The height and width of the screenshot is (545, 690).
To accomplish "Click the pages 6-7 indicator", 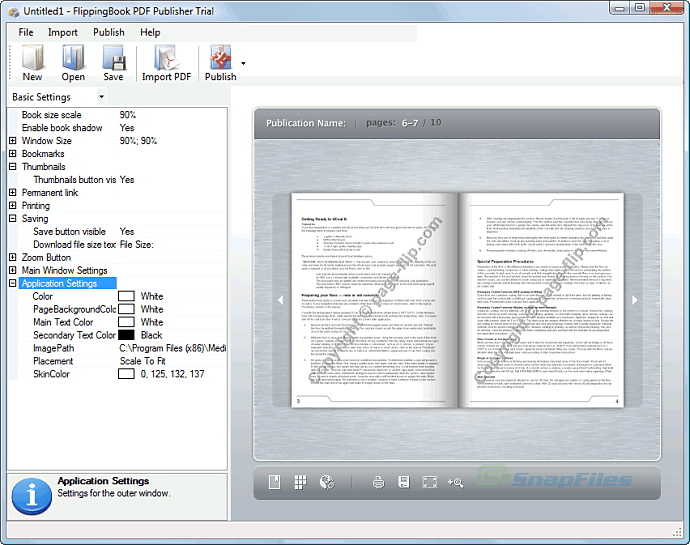I will coord(404,123).
